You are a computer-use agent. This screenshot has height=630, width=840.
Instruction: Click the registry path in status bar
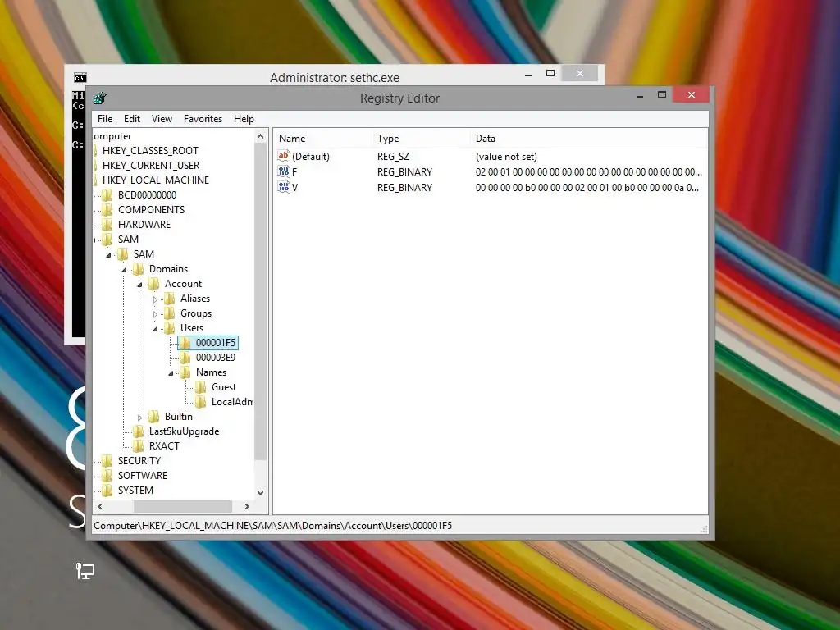coord(272,526)
